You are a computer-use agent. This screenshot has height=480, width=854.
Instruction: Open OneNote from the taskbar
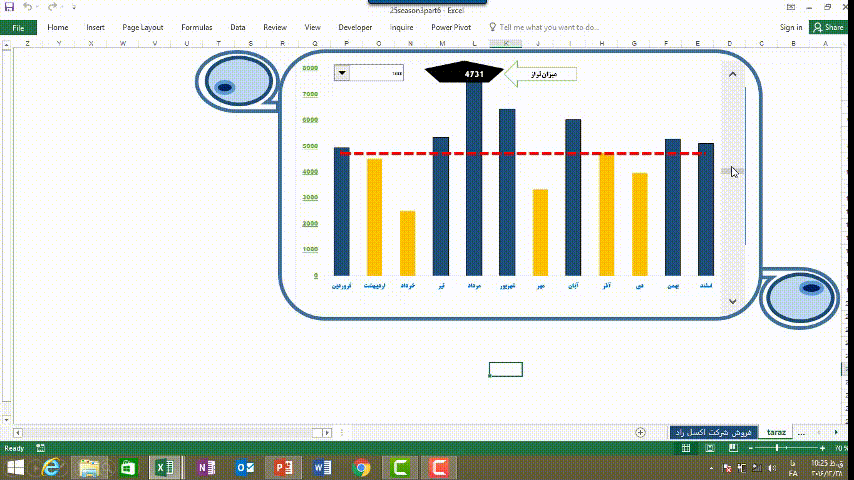click(206, 467)
